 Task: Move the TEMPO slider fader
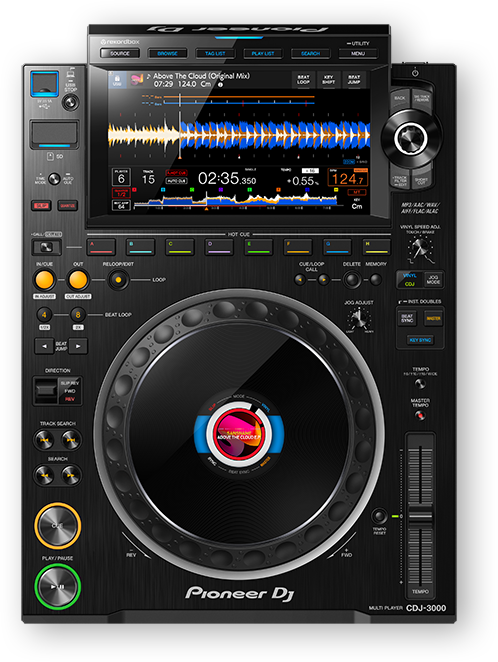pos(420,516)
